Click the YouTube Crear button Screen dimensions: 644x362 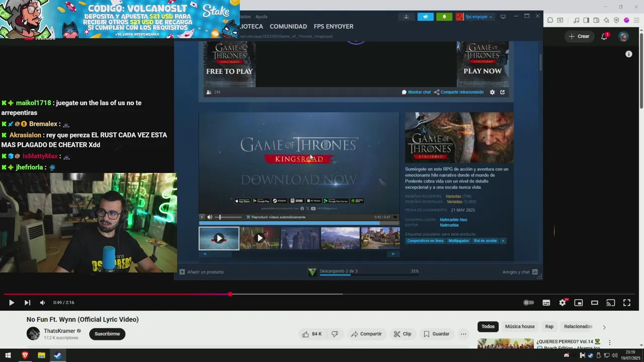click(x=579, y=36)
